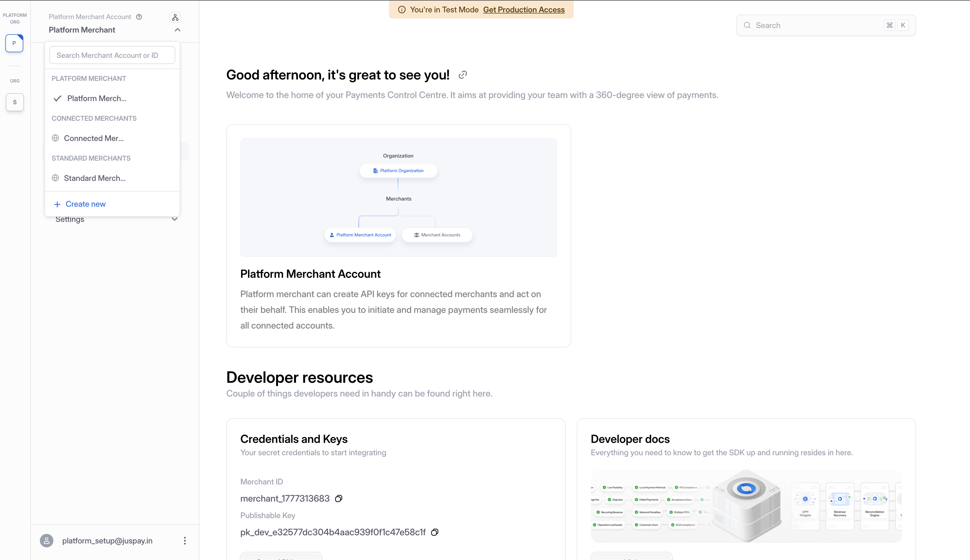Click the Merchant Accounts chip in diagram
The width and height of the screenshot is (970, 560).
coord(437,235)
